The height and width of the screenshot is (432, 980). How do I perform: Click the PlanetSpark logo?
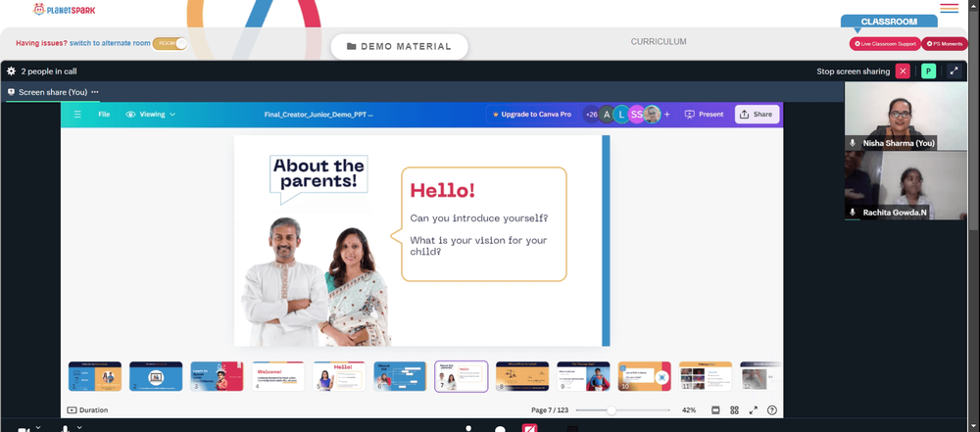pos(65,10)
